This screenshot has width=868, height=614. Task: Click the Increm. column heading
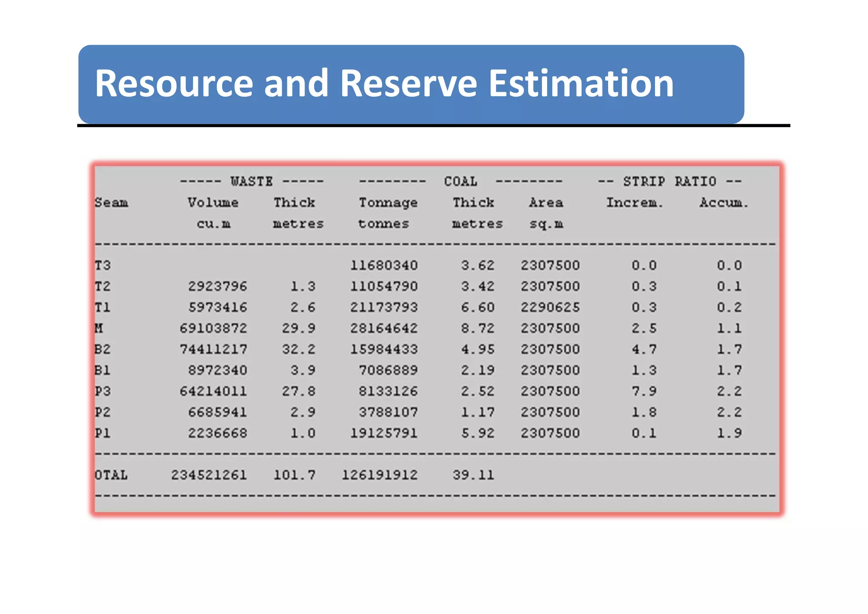tap(634, 203)
